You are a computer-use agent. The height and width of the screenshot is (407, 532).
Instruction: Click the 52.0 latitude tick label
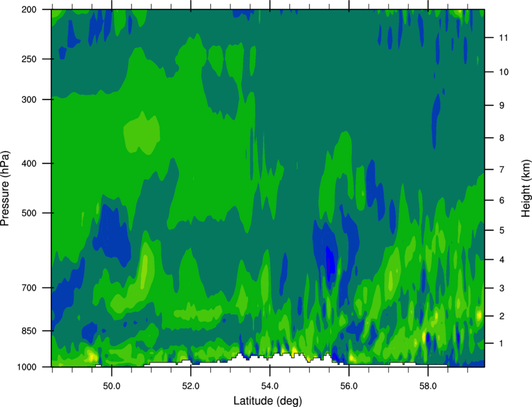(191, 386)
